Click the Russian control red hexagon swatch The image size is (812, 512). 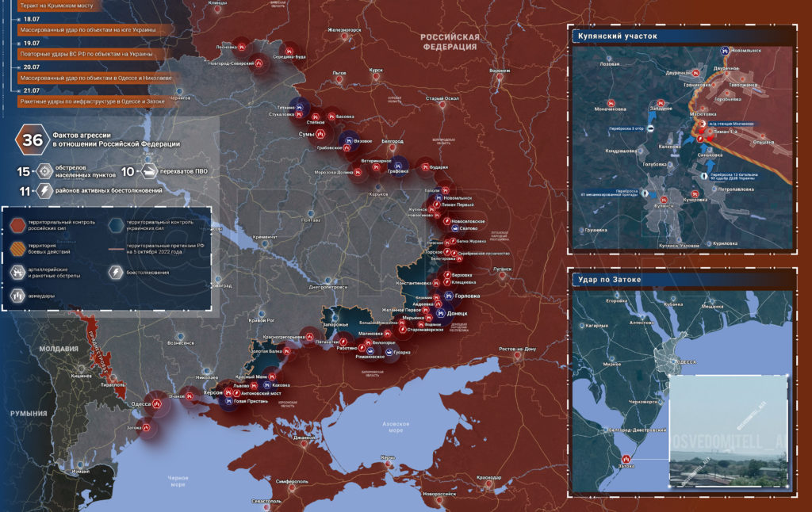point(18,224)
